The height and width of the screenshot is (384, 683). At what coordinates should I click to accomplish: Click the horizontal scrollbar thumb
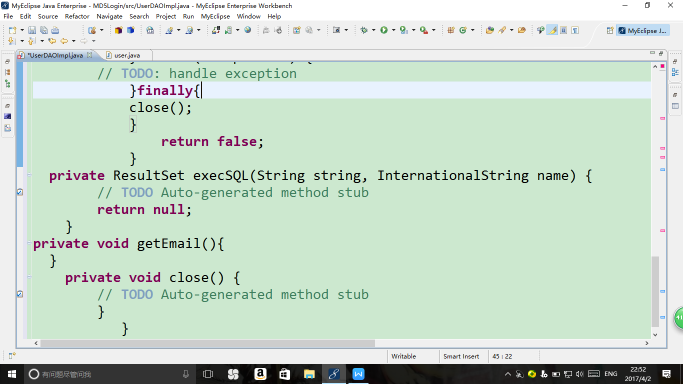[x=208, y=343]
